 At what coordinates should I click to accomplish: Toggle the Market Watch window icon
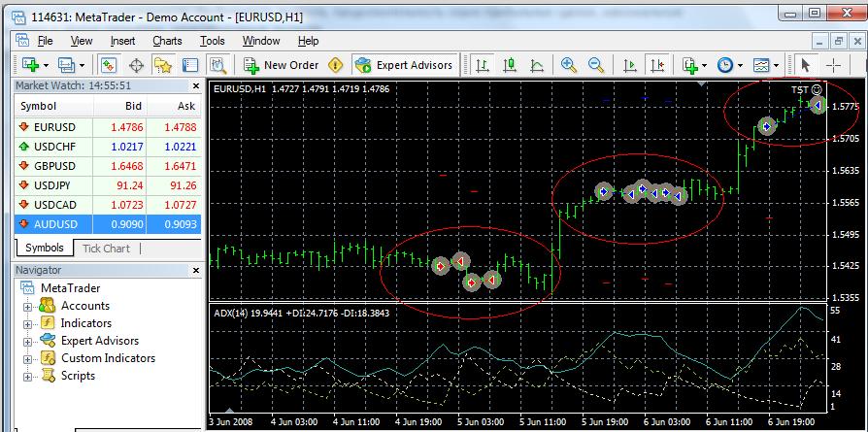tap(109, 65)
